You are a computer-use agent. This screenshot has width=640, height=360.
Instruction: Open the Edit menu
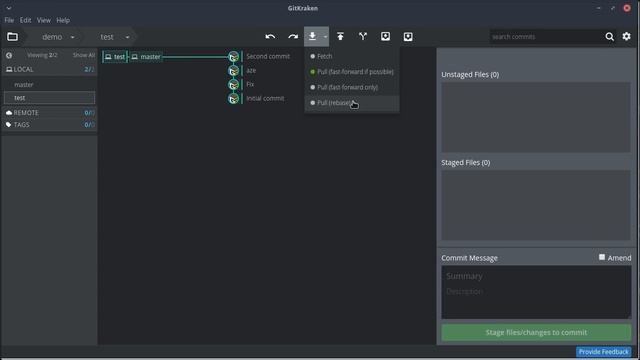(x=25, y=20)
